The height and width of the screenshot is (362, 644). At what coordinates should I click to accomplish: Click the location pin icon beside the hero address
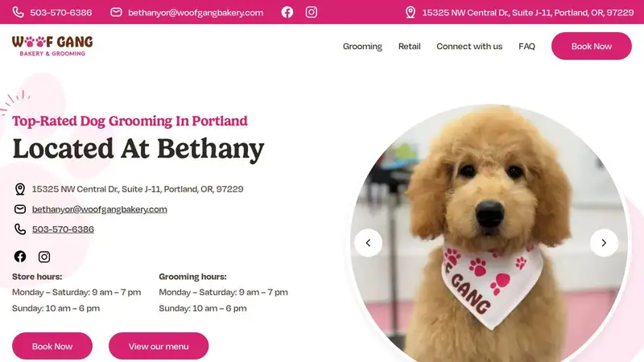point(20,189)
